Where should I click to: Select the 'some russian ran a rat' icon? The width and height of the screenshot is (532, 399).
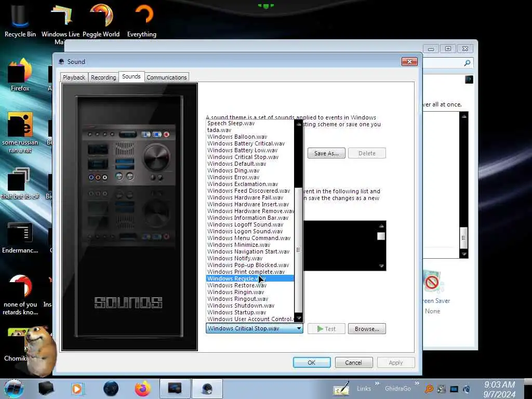(x=20, y=132)
